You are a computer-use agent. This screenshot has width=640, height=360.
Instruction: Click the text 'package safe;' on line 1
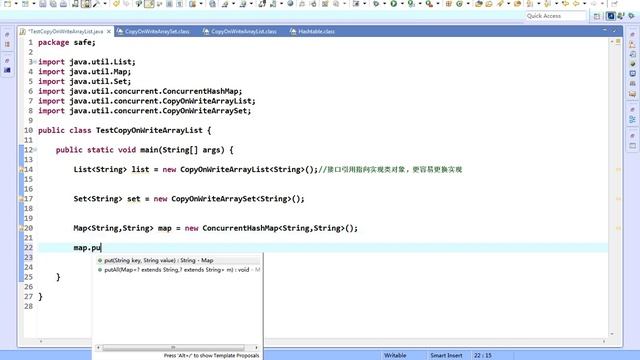pos(67,42)
